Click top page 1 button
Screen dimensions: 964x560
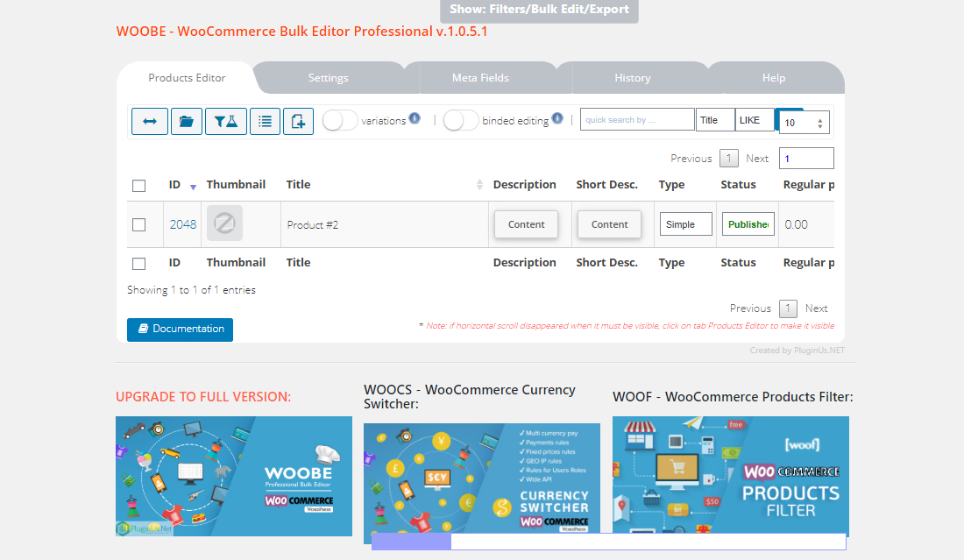[728, 159]
